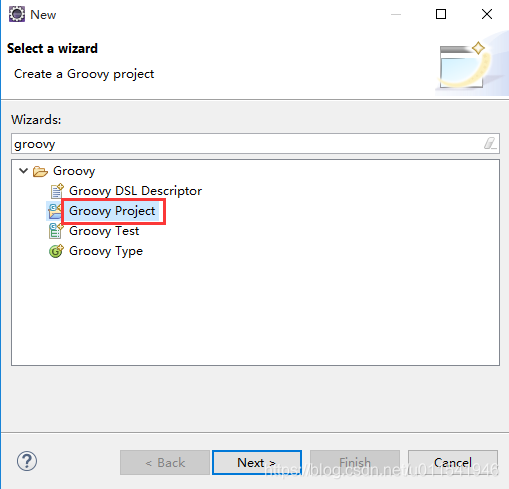The height and width of the screenshot is (489, 509).
Task: Focus the wizards filter field containing groovy
Action: [x=255, y=144]
